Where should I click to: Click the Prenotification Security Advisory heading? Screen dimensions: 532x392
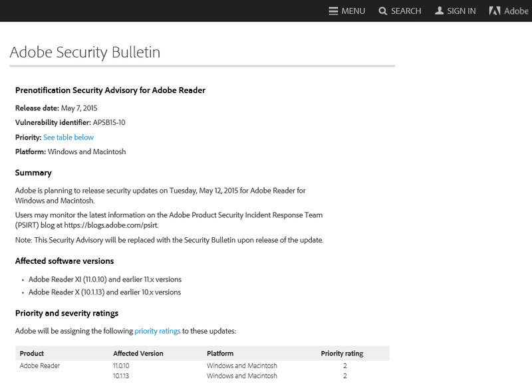[x=110, y=90]
